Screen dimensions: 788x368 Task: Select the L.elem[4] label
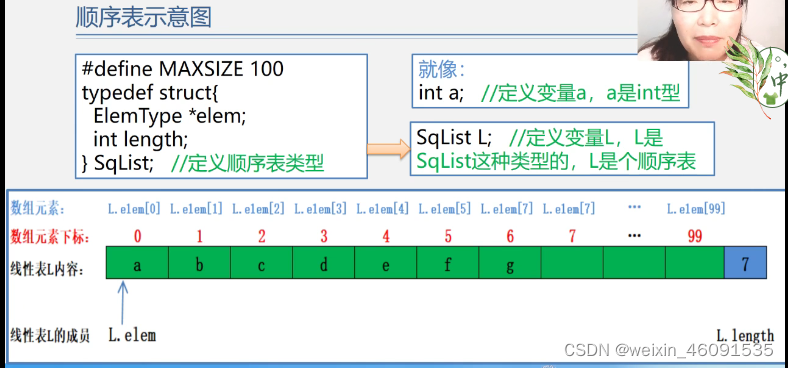(382, 209)
